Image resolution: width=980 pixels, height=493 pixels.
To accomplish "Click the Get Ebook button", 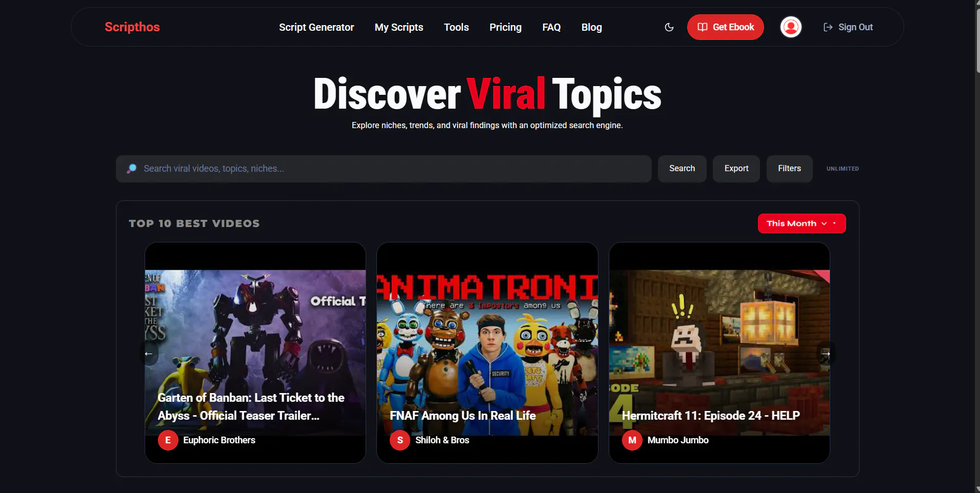I will (x=726, y=27).
